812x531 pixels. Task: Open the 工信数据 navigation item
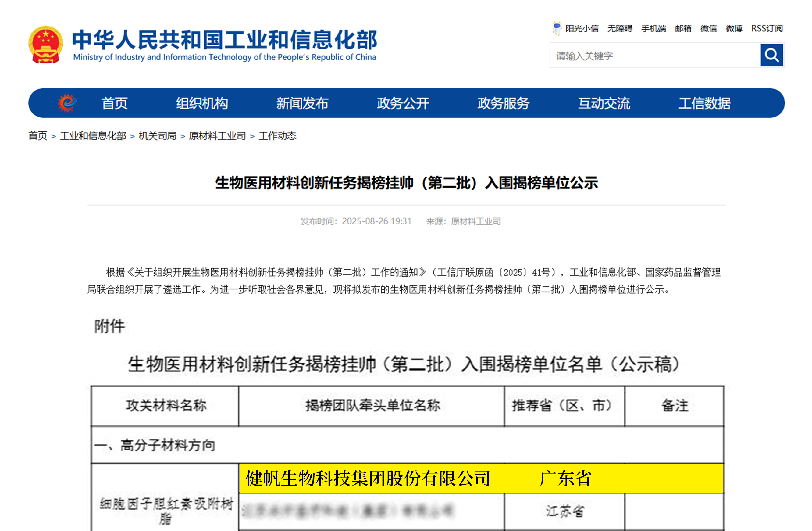point(704,103)
